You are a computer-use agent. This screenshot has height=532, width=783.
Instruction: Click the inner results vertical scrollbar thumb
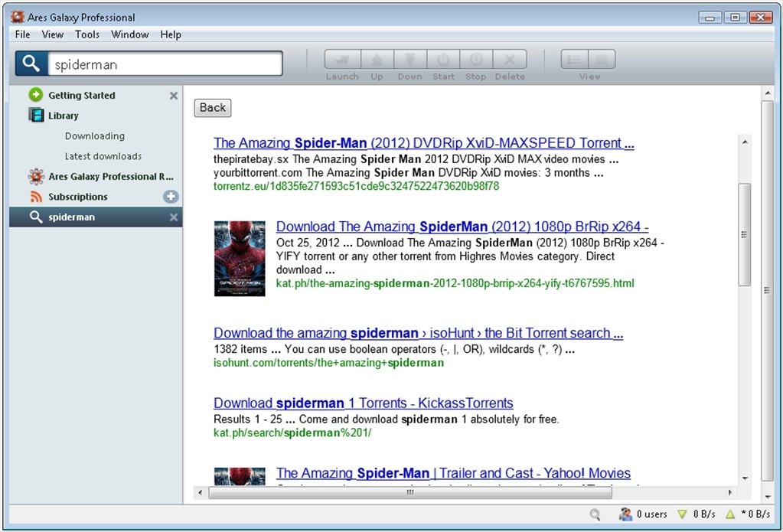[x=745, y=234]
